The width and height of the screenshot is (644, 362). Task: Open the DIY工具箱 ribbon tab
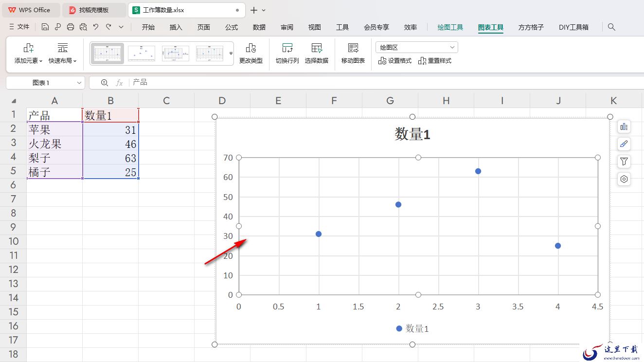point(573,27)
